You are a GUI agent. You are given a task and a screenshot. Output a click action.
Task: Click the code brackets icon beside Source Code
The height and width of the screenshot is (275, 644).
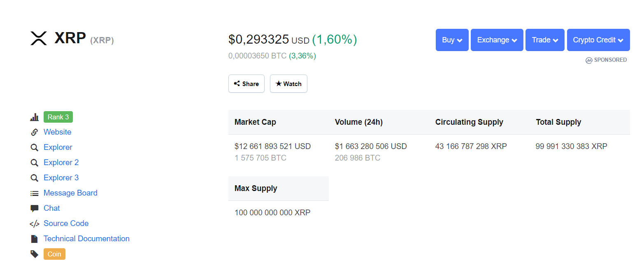35,223
